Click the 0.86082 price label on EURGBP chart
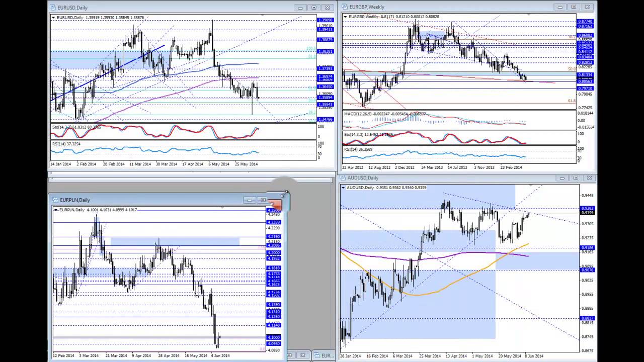Screen dimensions: 644x362 (586, 35)
